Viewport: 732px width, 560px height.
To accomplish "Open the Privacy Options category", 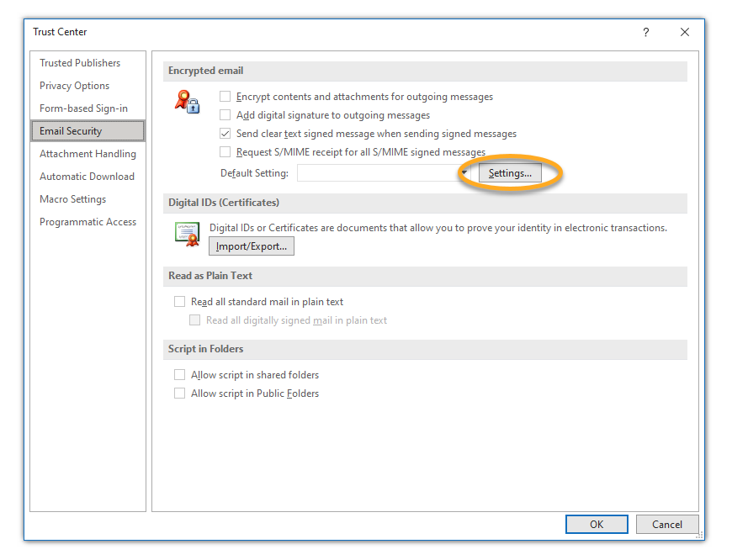I will [x=74, y=86].
